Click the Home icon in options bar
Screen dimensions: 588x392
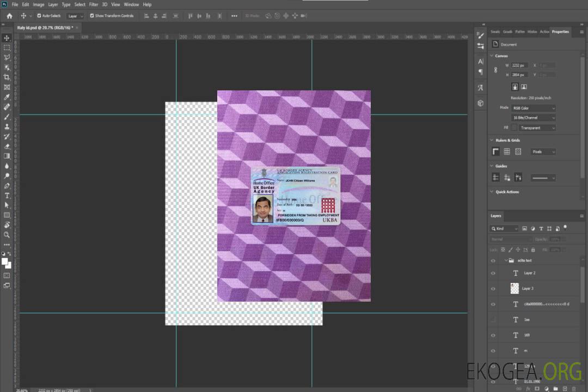point(9,16)
